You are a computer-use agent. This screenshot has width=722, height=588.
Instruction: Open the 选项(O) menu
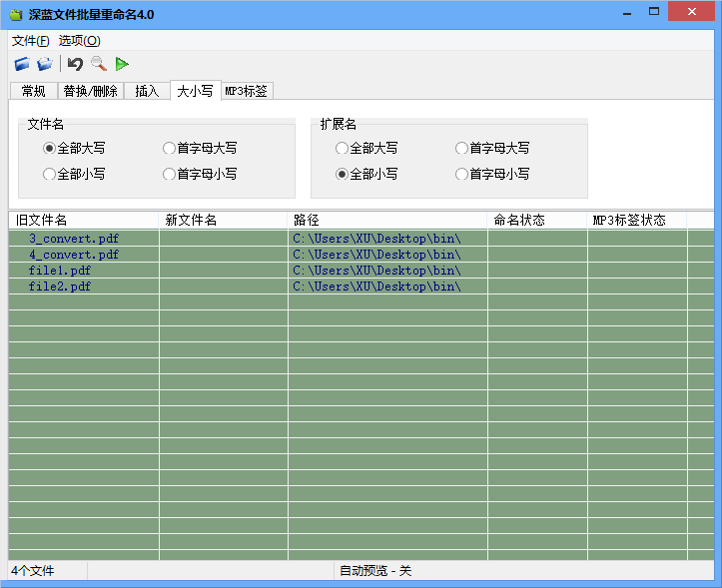[79, 41]
